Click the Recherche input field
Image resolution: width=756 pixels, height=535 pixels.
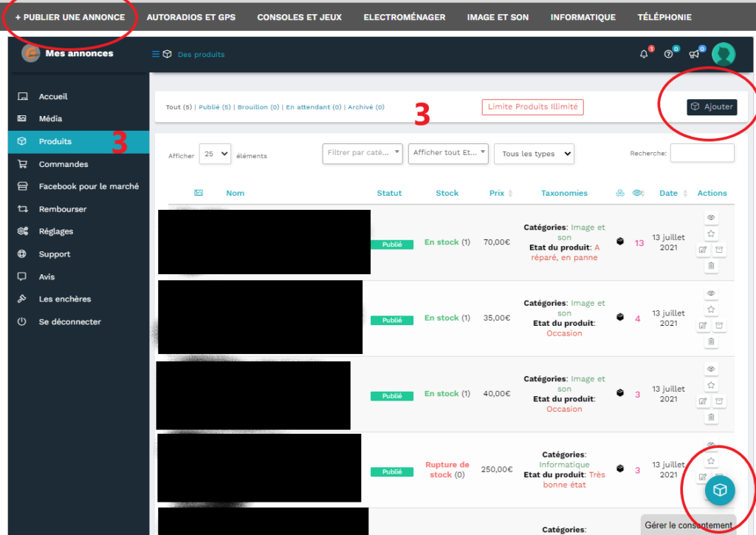(x=702, y=153)
